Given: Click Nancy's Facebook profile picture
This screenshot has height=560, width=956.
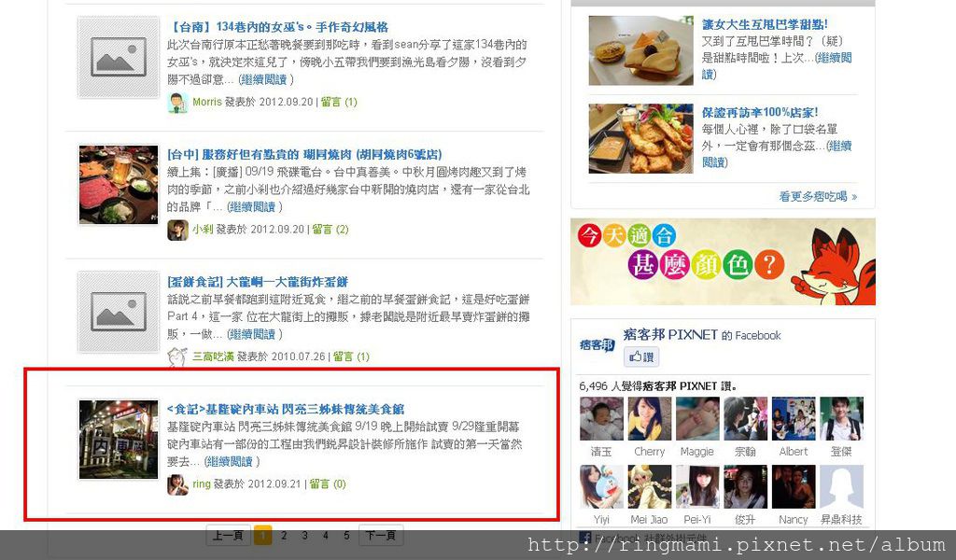Looking at the screenshot, I should click(x=794, y=487).
